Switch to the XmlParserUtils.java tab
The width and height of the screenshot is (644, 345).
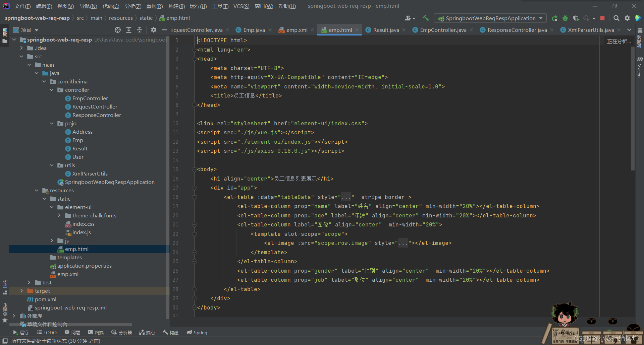point(591,30)
